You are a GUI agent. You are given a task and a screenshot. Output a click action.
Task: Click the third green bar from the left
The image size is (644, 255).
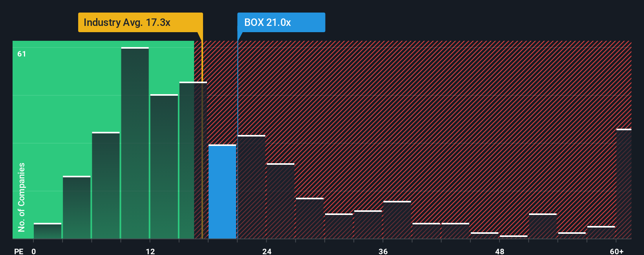point(106,185)
